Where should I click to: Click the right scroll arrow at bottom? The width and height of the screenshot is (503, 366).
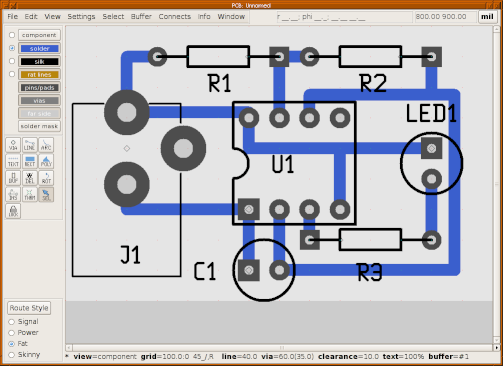pos(496,348)
